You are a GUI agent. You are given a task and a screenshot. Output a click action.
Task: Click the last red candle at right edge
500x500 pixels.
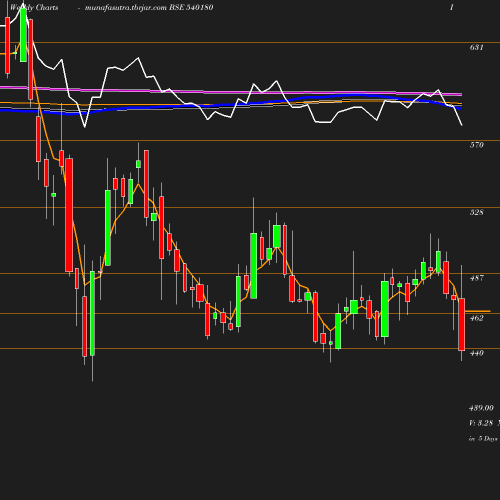coord(462,324)
